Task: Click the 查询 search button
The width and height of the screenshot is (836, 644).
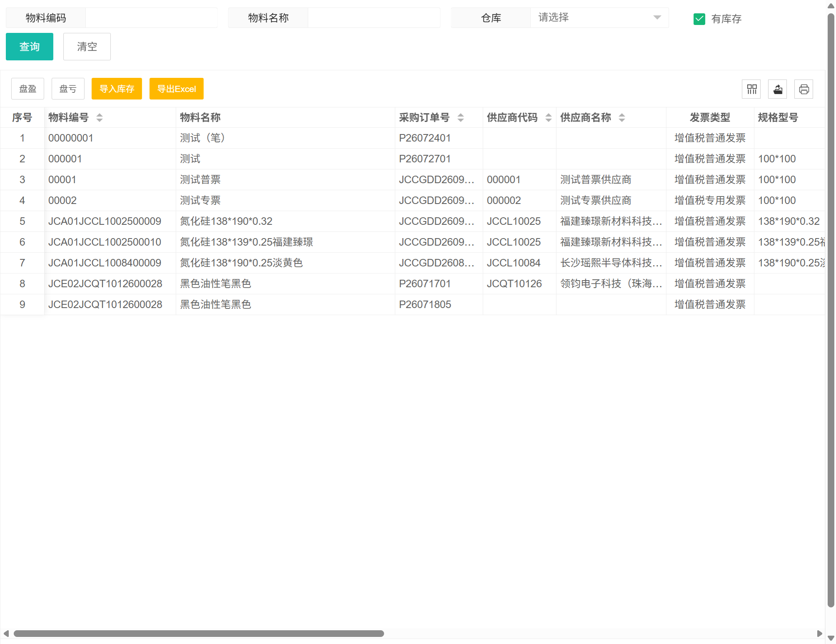Action: click(x=30, y=47)
